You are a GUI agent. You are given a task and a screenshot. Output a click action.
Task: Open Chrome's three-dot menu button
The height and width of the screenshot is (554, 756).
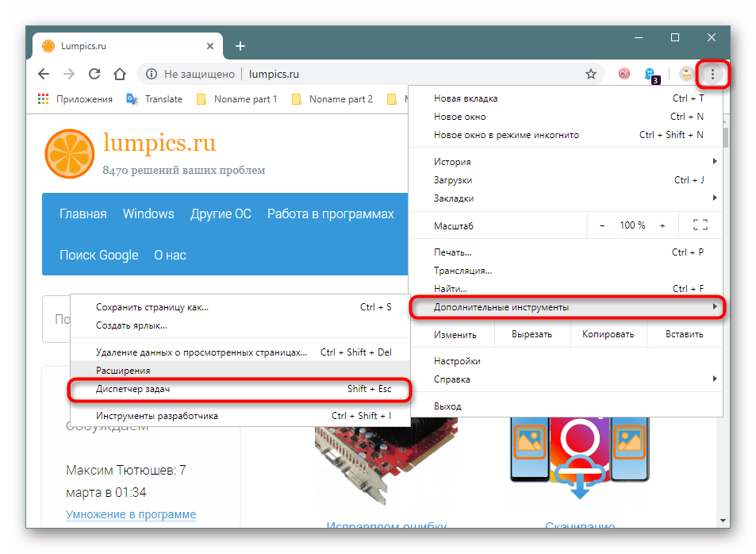712,74
